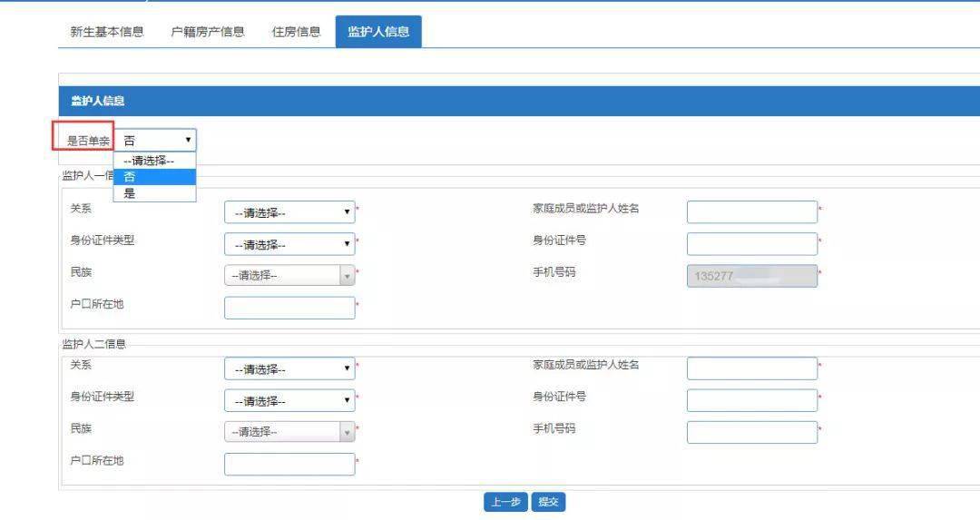Click the 提交 button
Viewport: 980px width, 520px height.
[548, 502]
